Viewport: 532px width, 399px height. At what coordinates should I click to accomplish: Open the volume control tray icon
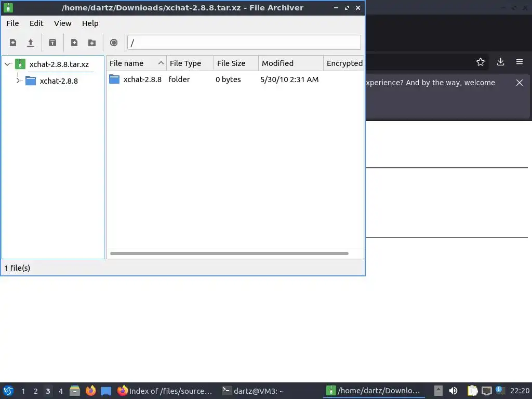[453, 391]
